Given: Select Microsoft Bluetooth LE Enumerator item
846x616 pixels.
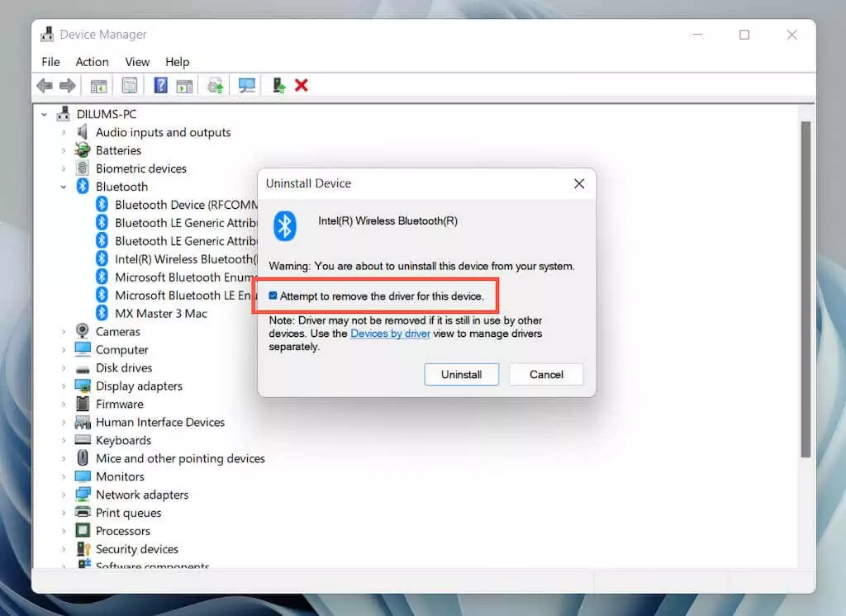Looking at the screenshot, I should coord(186,295).
